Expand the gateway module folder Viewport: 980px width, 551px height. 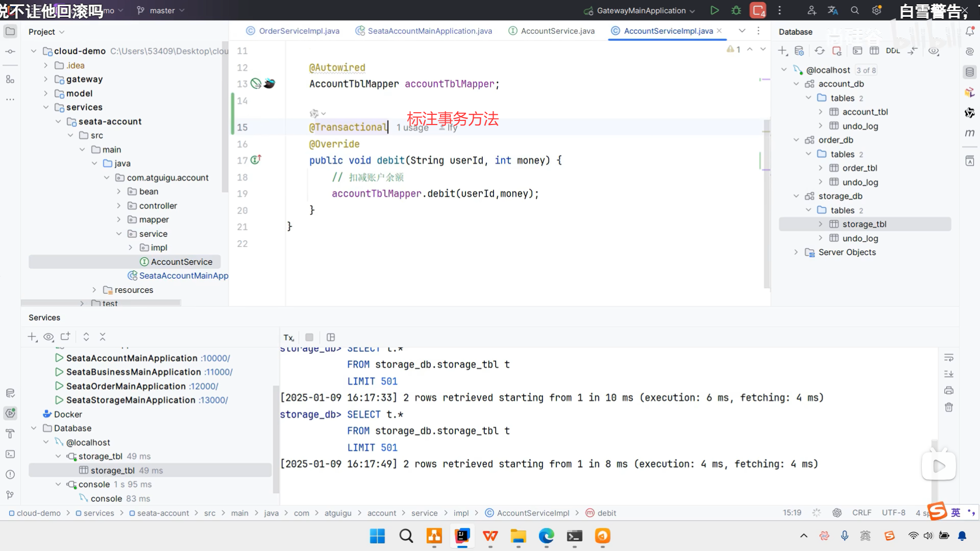tap(46, 79)
